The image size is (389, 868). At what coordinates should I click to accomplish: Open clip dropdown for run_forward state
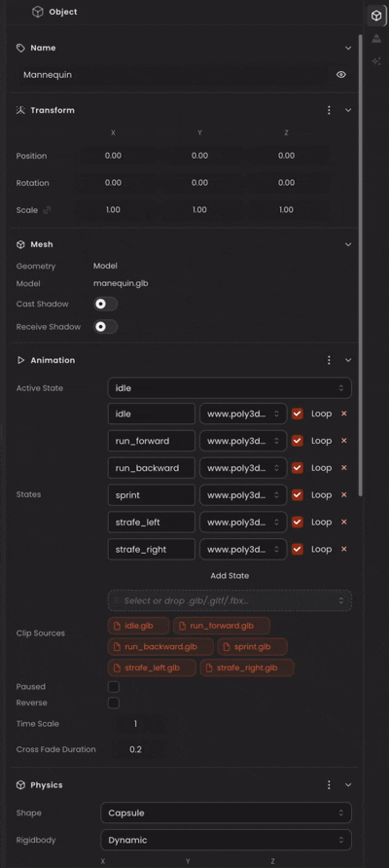pos(243,441)
